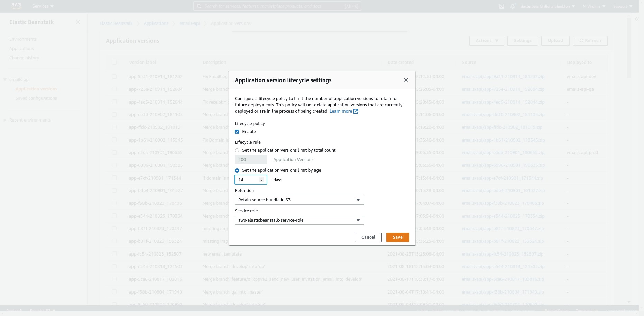Viewport: 644px width, 316px height.
Task: Save the lifecycle settings
Action: [397, 237]
